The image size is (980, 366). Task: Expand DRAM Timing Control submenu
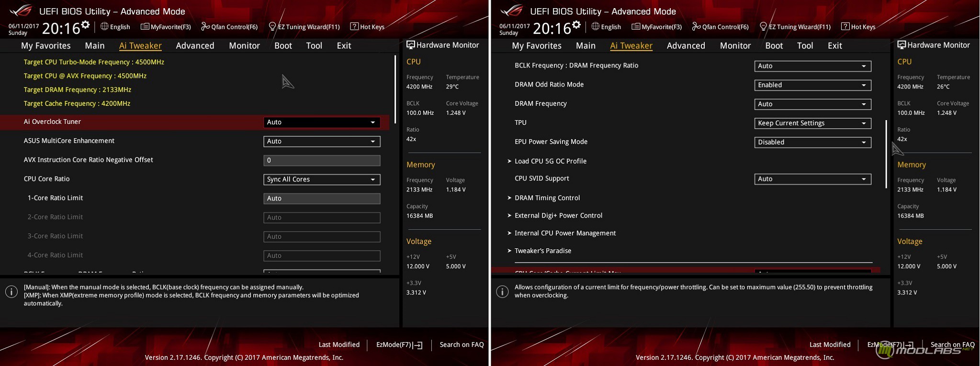coord(547,198)
